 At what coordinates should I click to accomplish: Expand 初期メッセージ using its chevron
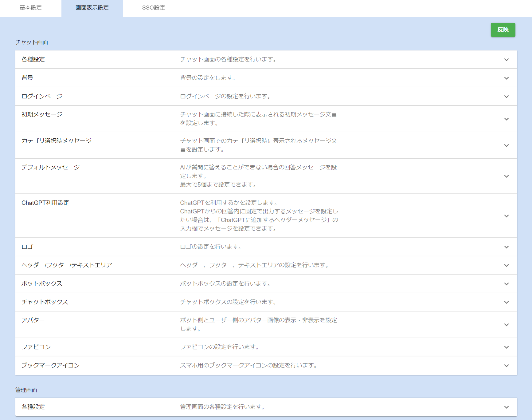coord(506,119)
